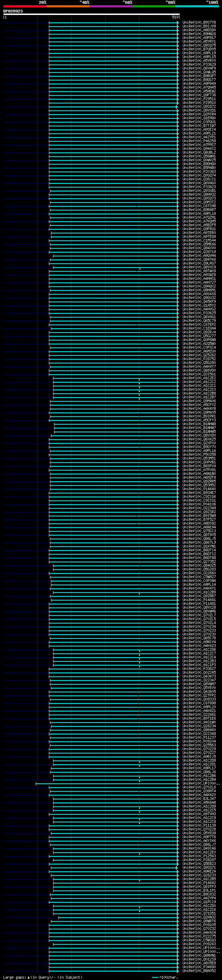
Task: Select UniRef100_P28287 label
Action: point(199,860)
